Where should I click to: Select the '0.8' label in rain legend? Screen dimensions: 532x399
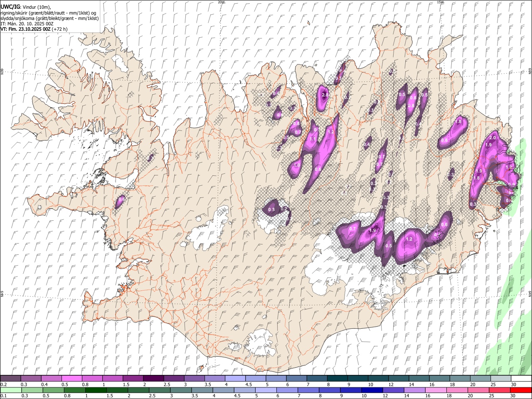[67, 396]
